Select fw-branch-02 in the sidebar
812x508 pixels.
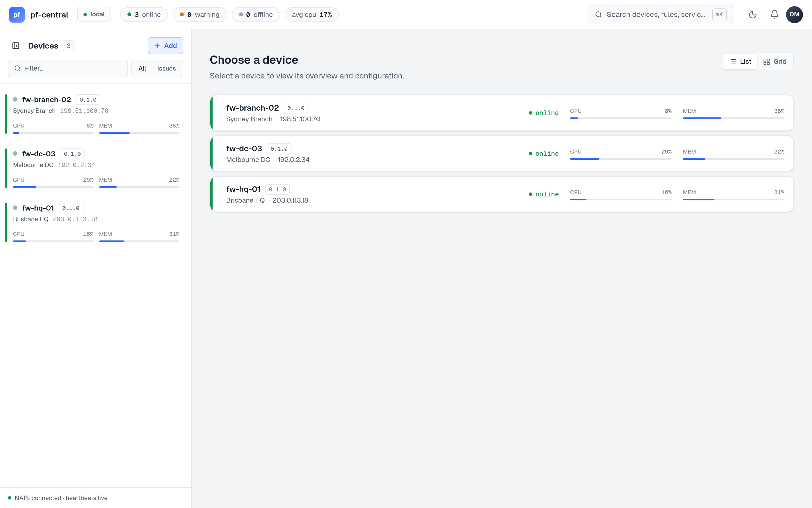(x=96, y=114)
